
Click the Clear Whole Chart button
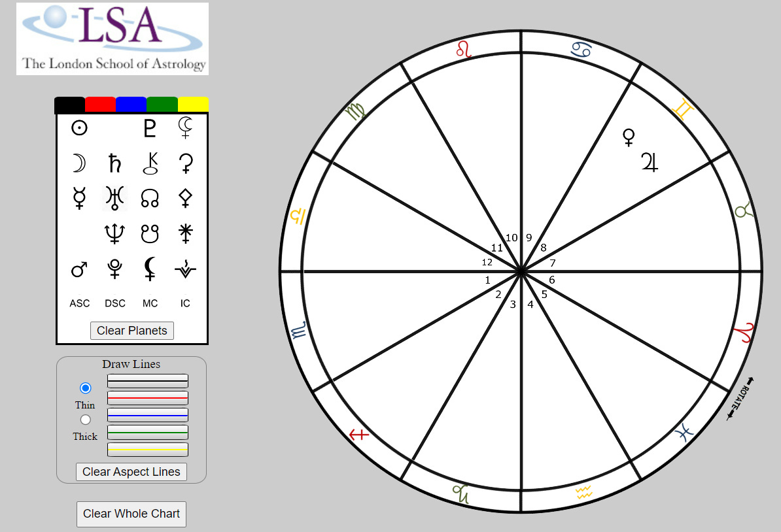click(131, 514)
